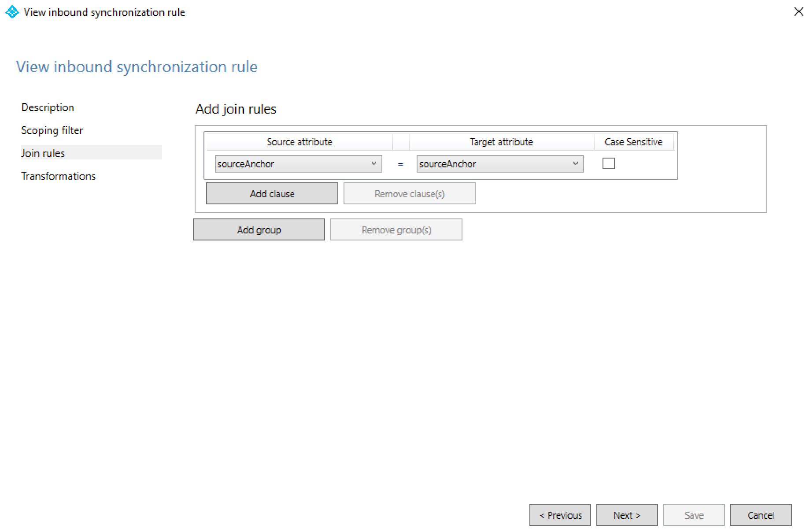
Task: Click the Target attribute column header
Action: (501, 142)
